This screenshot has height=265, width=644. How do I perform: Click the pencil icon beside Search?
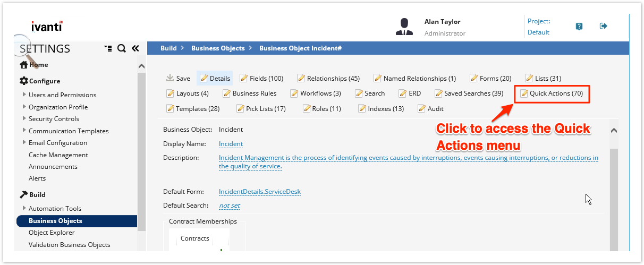pos(359,93)
